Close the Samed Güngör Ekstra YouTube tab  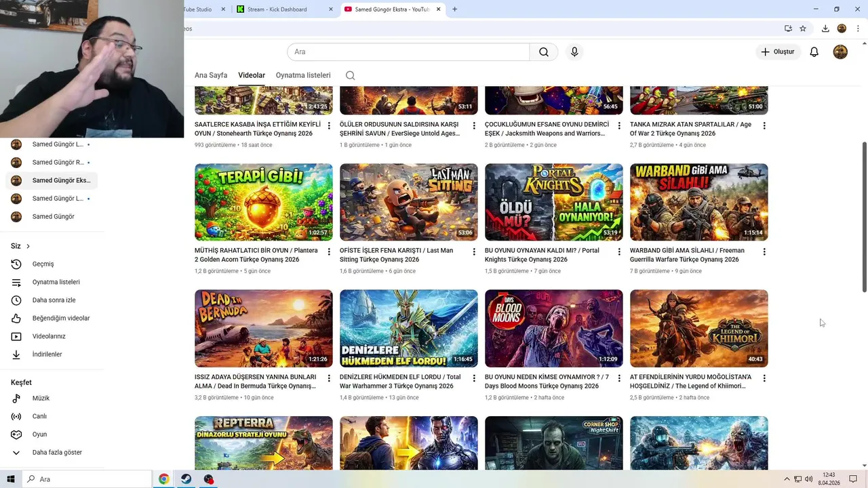coord(439,9)
